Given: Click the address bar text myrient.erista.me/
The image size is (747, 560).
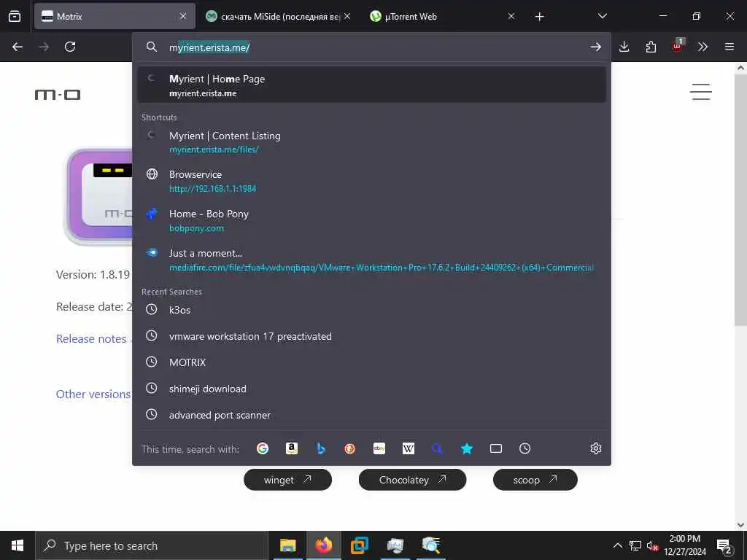Looking at the screenshot, I should [209, 47].
